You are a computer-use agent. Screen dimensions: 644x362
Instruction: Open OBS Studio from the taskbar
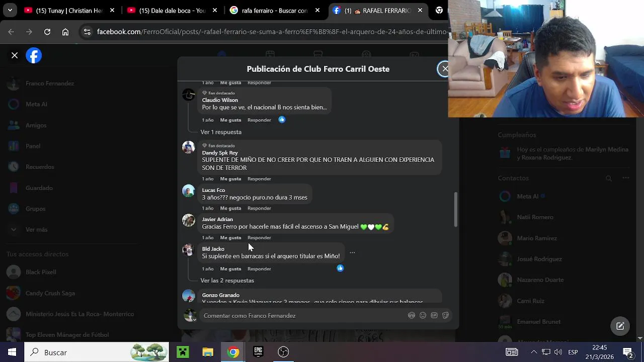(x=283, y=352)
